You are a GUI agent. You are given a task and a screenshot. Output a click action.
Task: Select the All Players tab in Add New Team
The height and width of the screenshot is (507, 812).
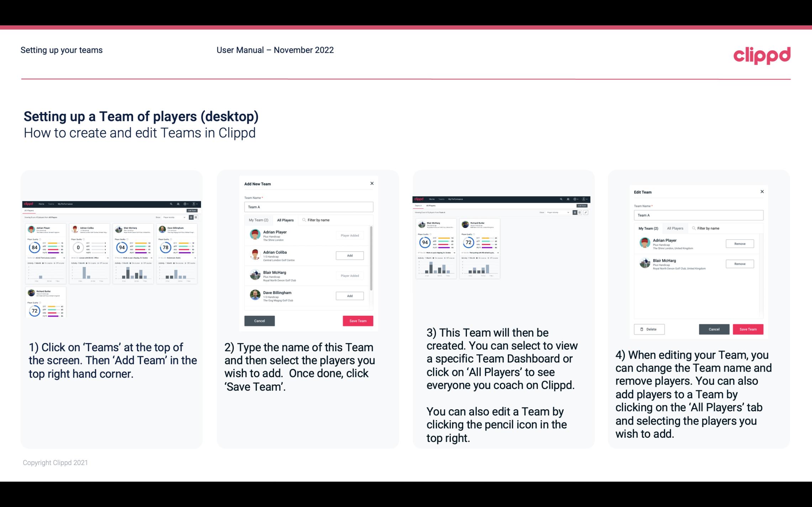coord(285,220)
